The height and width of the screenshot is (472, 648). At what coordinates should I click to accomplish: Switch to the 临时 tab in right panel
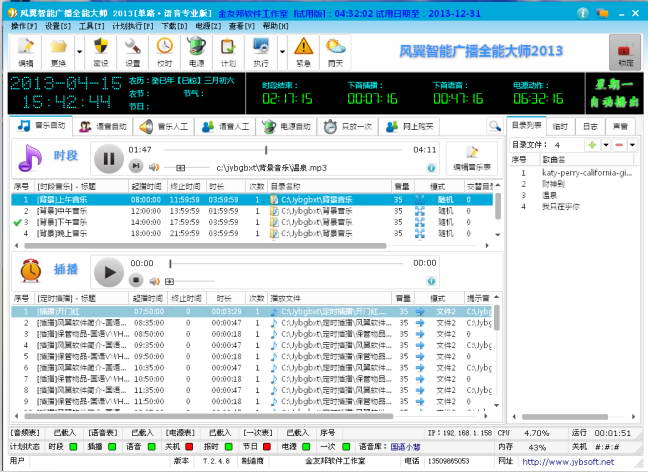point(560,126)
